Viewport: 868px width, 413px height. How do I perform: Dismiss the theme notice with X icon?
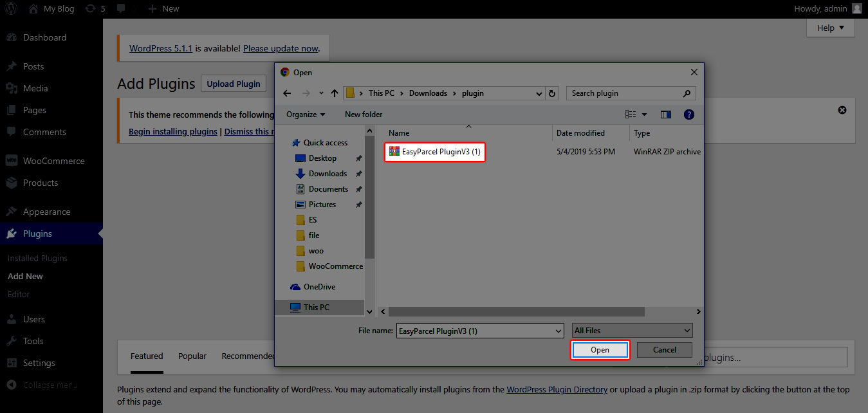click(x=842, y=110)
